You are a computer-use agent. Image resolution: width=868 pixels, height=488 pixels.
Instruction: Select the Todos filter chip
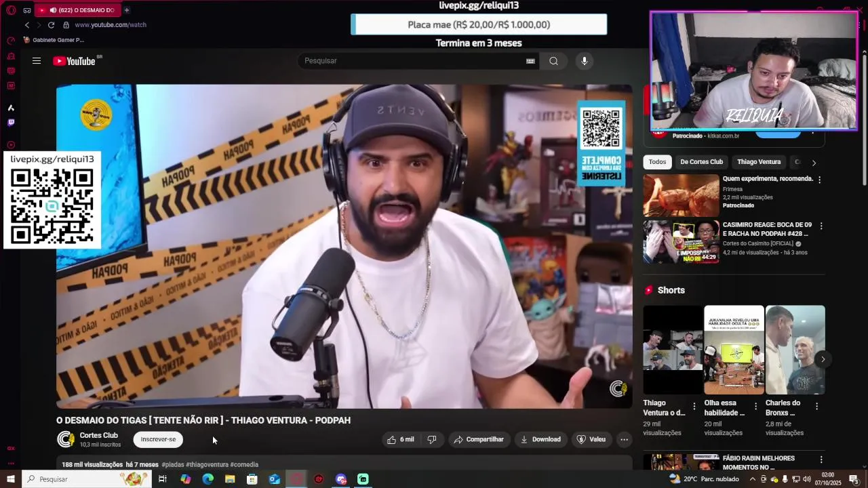[x=657, y=162]
